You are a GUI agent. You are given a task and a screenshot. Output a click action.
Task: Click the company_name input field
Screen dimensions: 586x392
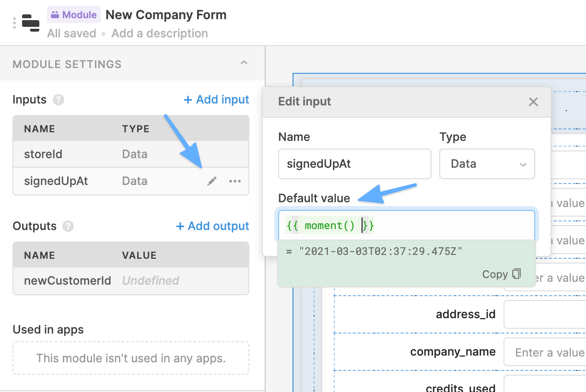pos(545,353)
